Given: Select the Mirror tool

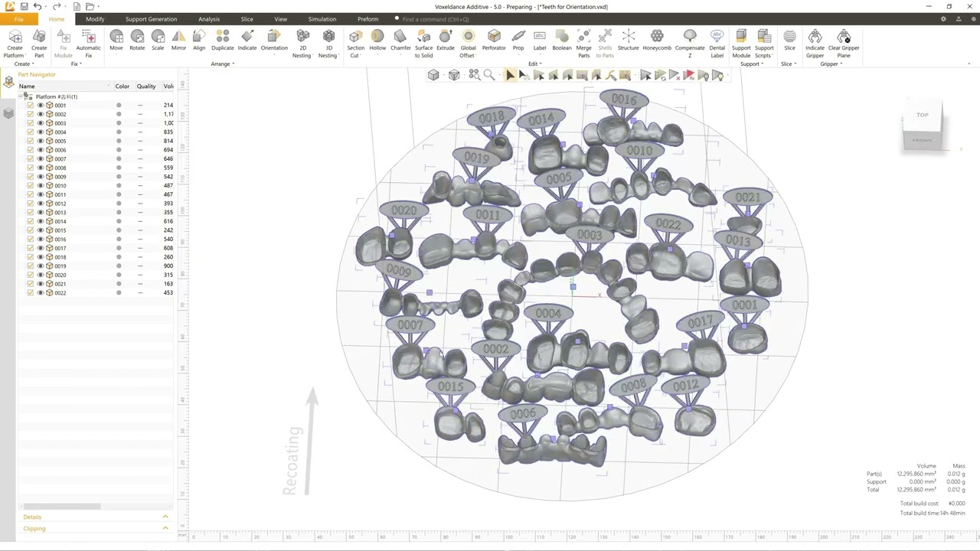Looking at the screenshot, I should pyautogui.click(x=178, y=41).
